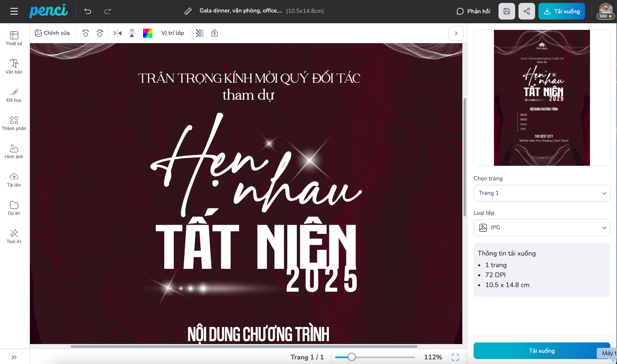Click the share icon button

point(527,11)
